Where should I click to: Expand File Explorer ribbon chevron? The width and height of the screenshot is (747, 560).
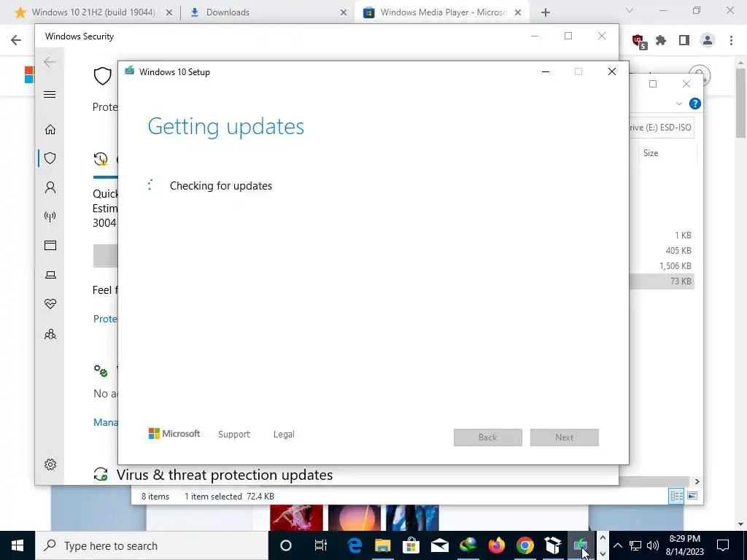click(x=679, y=104)
